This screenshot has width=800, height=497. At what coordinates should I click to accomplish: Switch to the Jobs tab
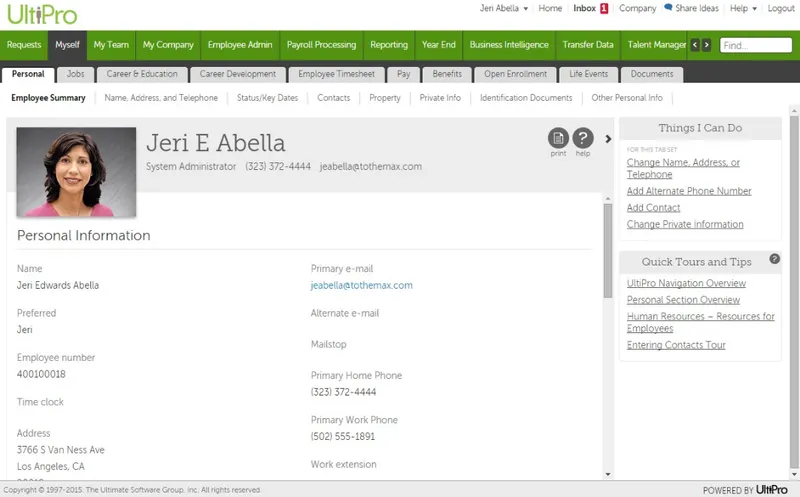76,74
